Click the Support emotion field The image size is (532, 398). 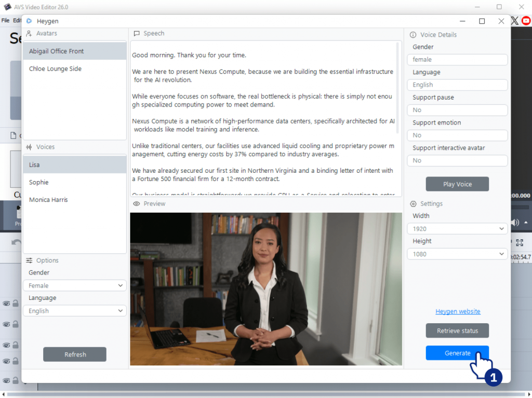tap(457, 135)
